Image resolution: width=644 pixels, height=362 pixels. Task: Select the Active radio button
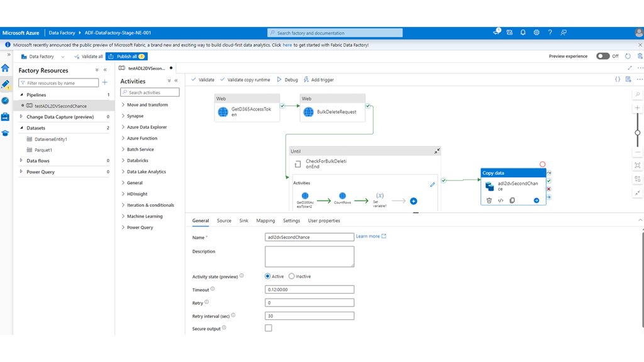267,277
